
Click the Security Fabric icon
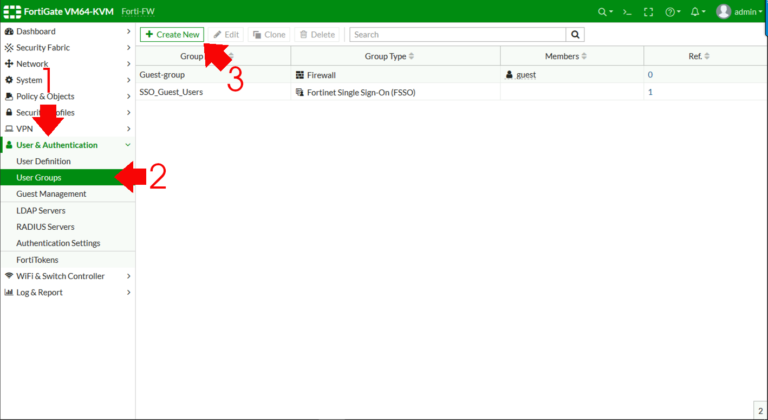(x=9, y=48)
